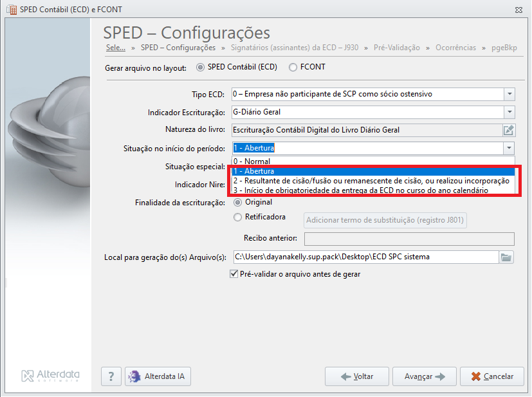This screenshot has height=397, width=532.
Task: Select '2 - Resultante de cisão/fusão' option
Action: 373,181
